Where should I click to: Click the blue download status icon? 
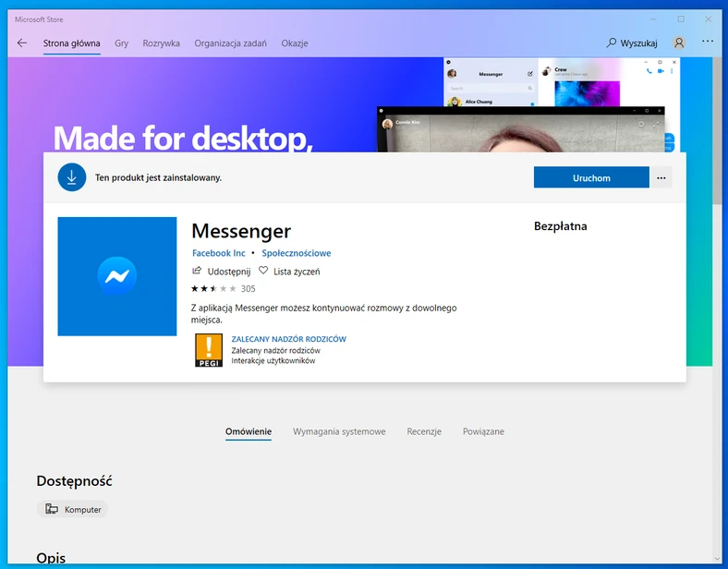pos(71,177)
